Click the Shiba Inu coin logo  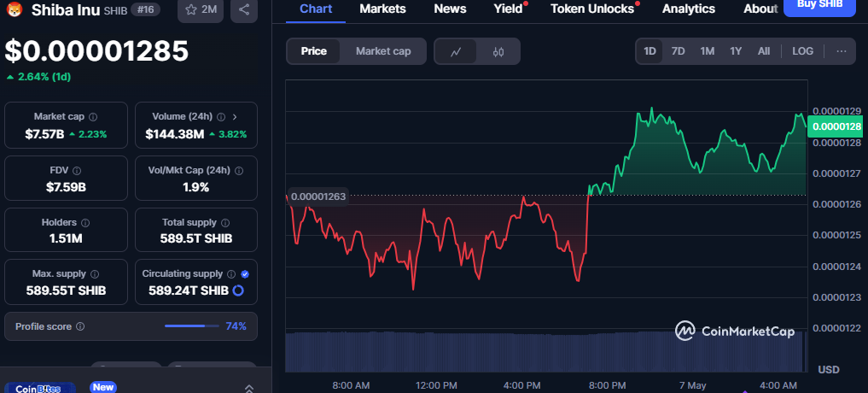(x=14, y=9)
